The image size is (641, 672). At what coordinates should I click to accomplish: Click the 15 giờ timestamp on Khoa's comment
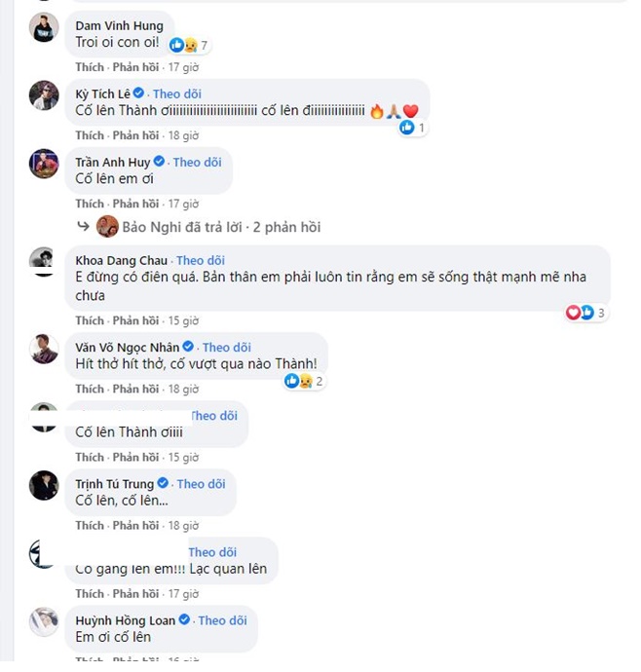coord(183,320)
